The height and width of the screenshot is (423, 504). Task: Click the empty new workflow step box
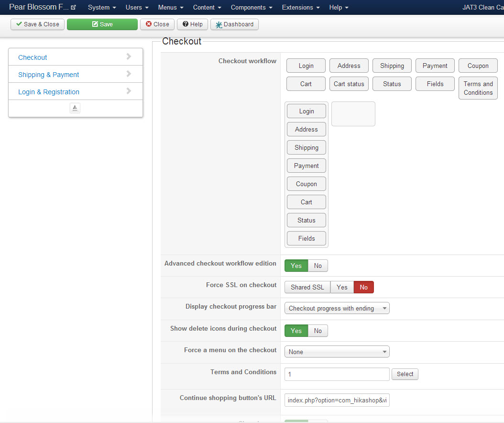(353, 114)
